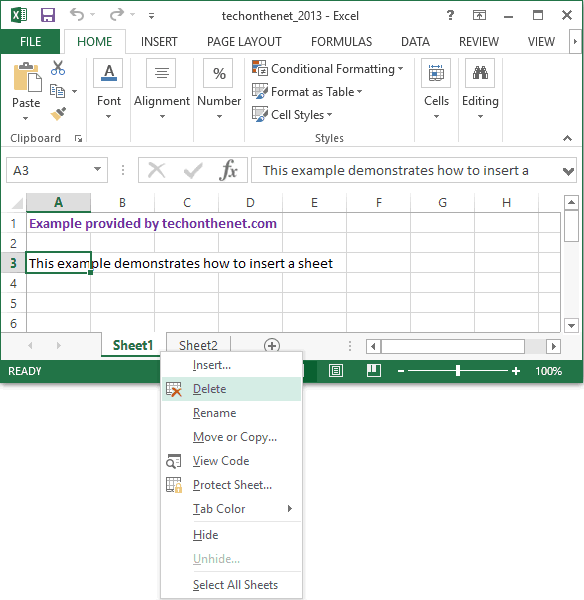Expand the Paste options arrow
This screenshot has height=600, width=584.
(x=26, y=119)
